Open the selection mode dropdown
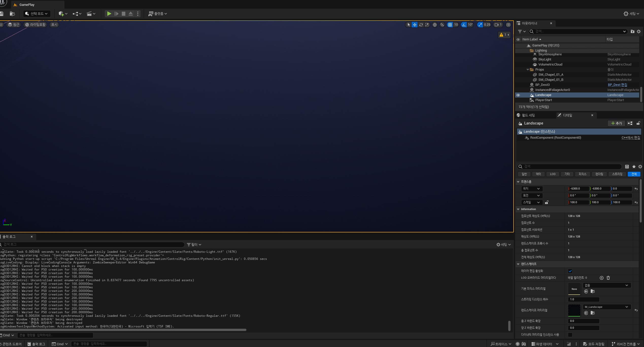The width and height of the screenshot is (644, 347). tap(37, 13)
